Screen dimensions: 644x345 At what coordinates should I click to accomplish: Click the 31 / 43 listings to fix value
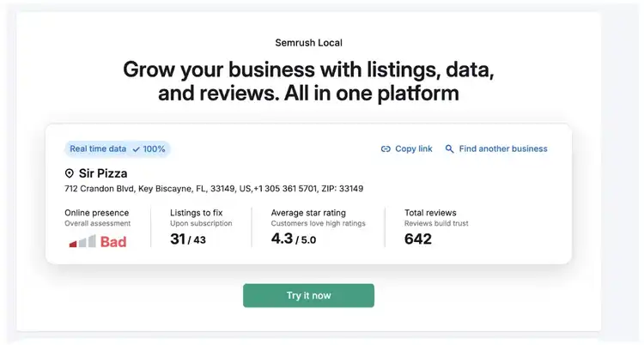188,239
